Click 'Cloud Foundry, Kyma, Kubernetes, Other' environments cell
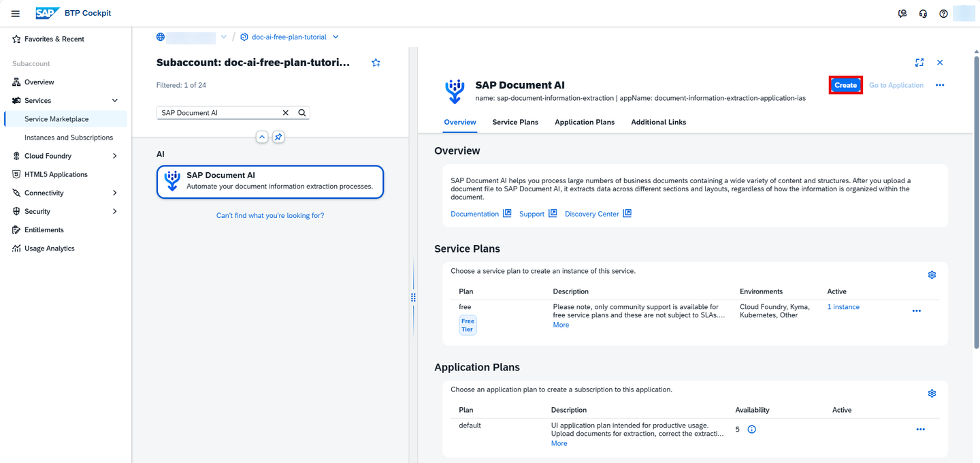Screen dimensions: 980x463 (x=775, y=311)
